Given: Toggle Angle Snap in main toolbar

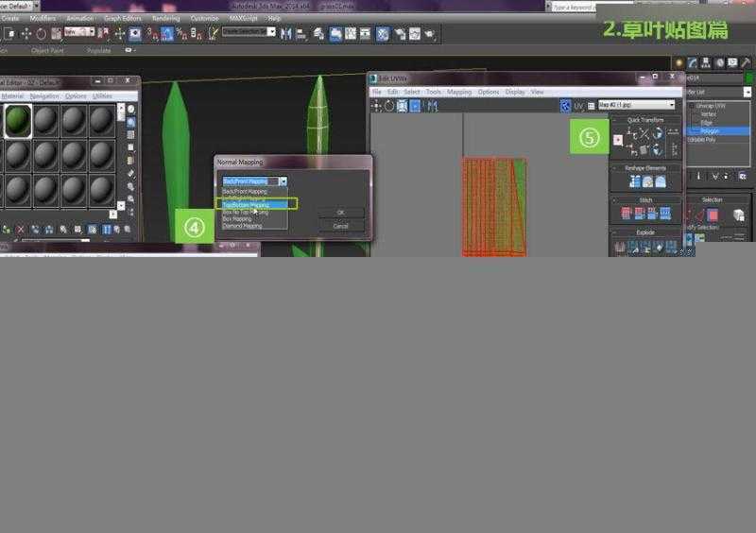Looking at the screenshot, I should coord(167,34).
